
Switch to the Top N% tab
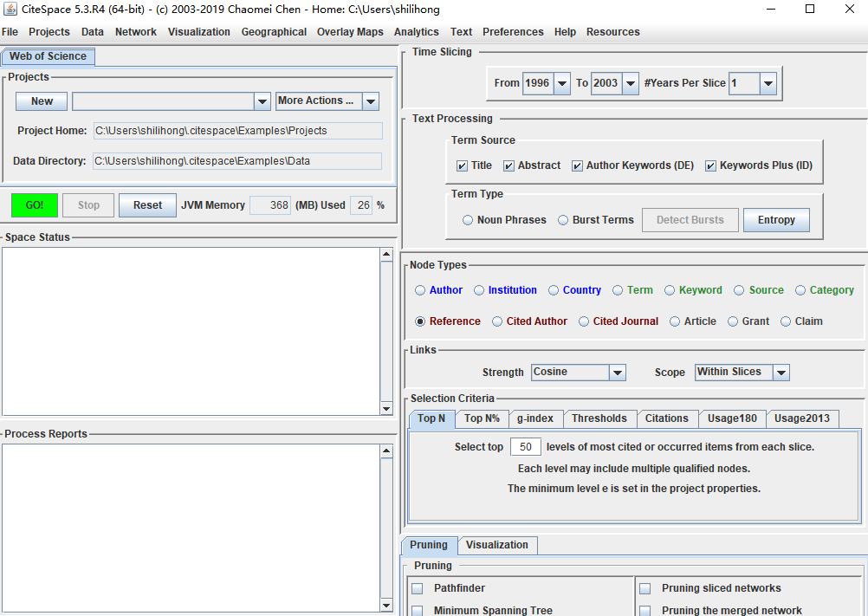click(482, 419)
